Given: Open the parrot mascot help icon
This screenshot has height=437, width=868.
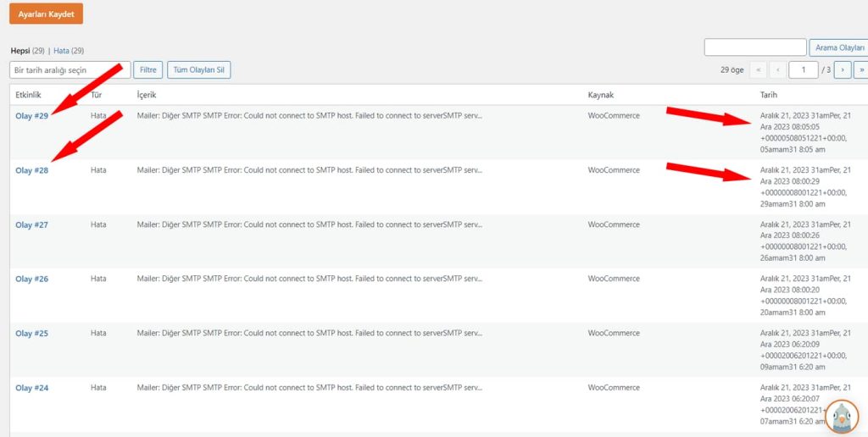Looking at the screenshot, I should point(842,416).
